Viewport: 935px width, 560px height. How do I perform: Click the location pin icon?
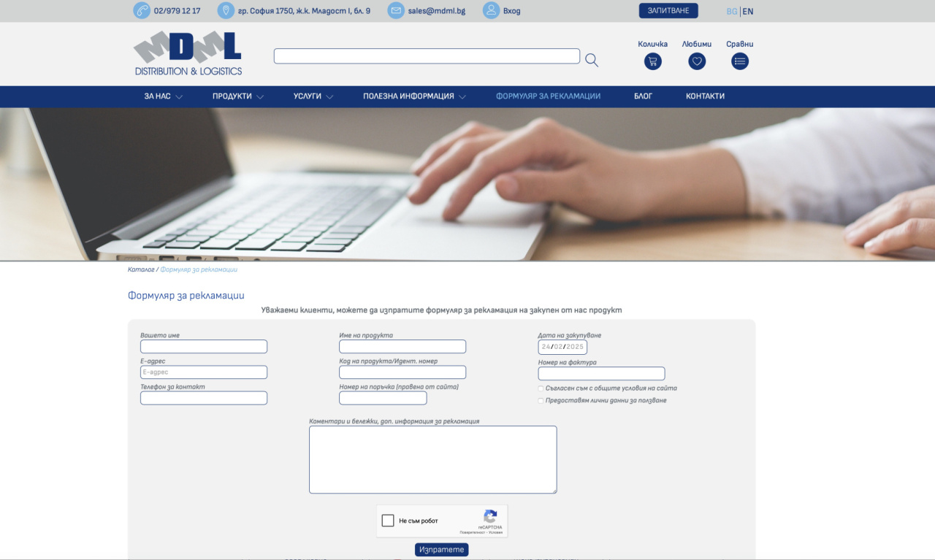(x=226, y=11)
